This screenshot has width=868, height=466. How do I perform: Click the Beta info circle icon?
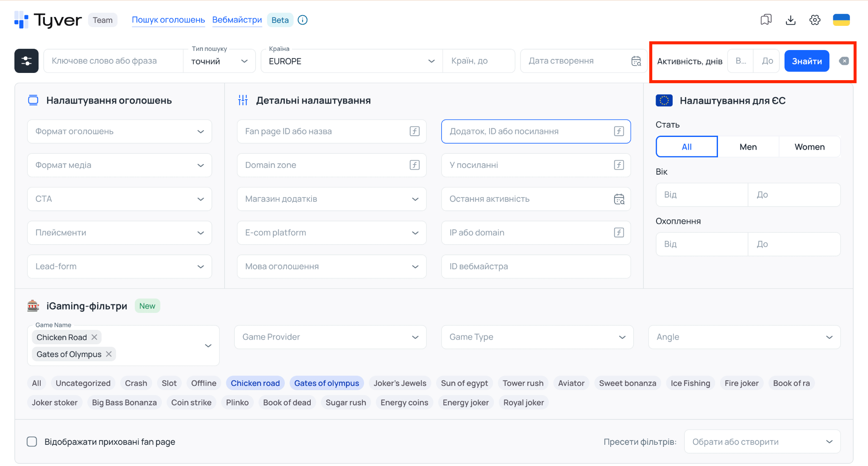303,20
